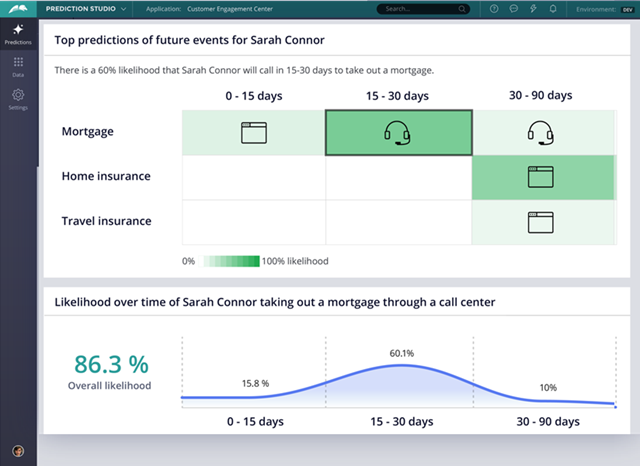Screen dimensions: 640x466
Task: Select Home insurance 30-90 days web cell
Action: (x=541, y=177)
